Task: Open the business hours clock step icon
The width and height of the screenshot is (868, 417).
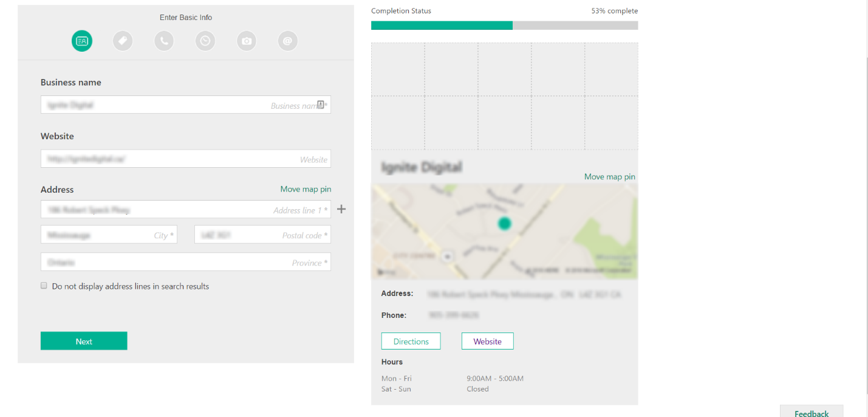Action: click(205, 41)
